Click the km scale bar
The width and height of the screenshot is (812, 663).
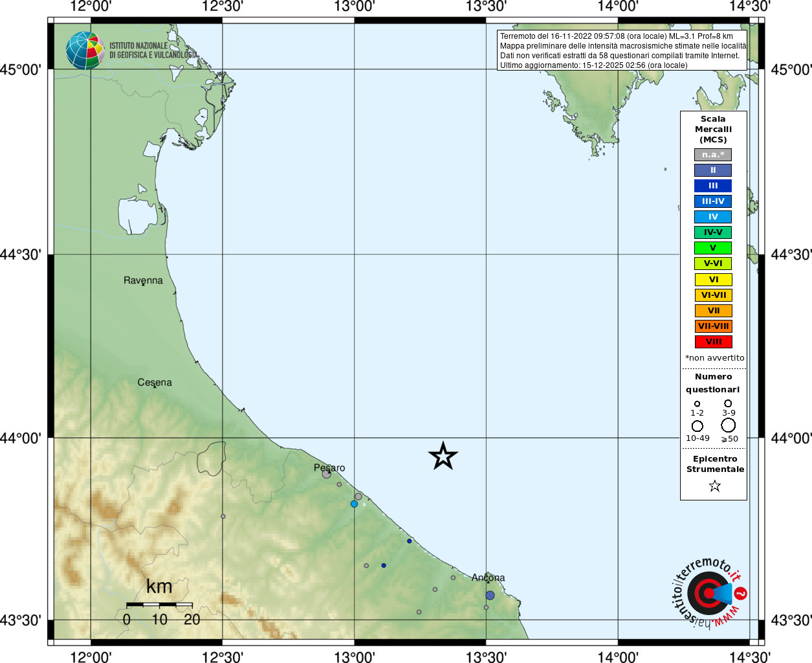tap(159, 605)
